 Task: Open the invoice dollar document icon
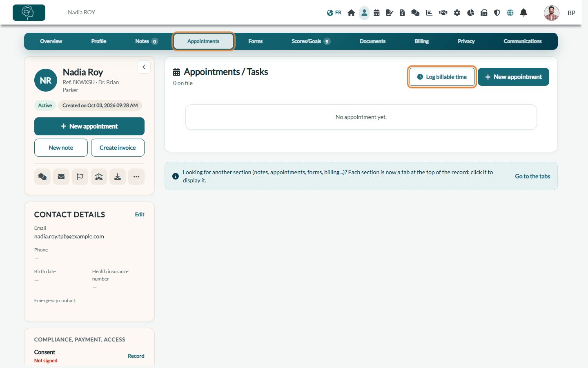[402, 13]
